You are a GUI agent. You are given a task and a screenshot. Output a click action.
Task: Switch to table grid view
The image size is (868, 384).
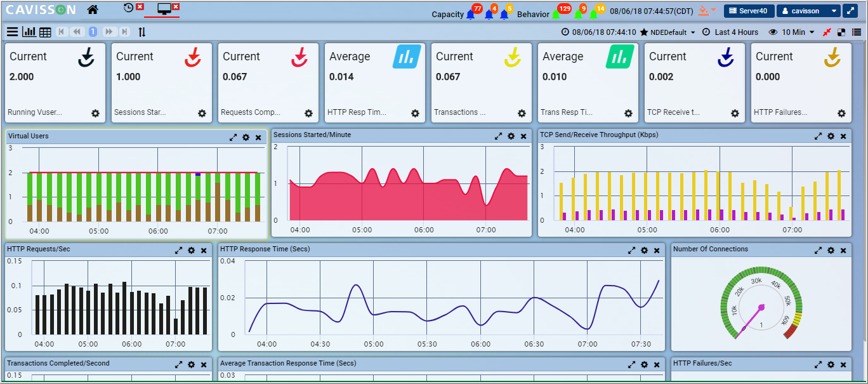(x=45, y=32)
